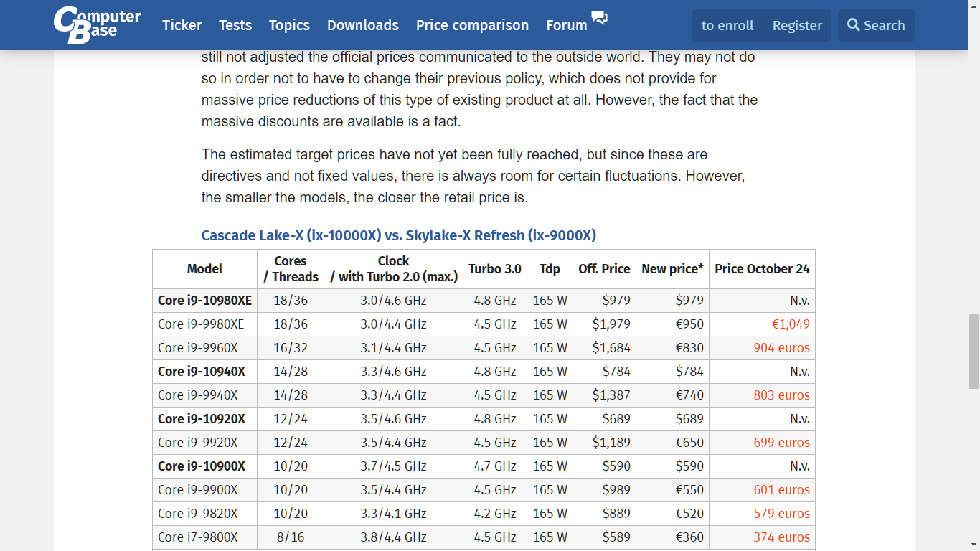Image resolution: width=980 pixels, height=551 pixels.
Task: Open the 699 euros price link
Action: (781, 443)
